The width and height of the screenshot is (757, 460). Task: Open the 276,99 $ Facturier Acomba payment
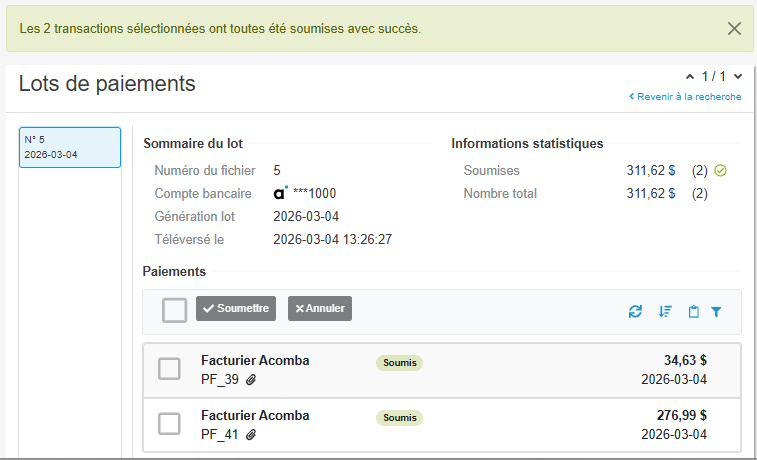point(442,425)
